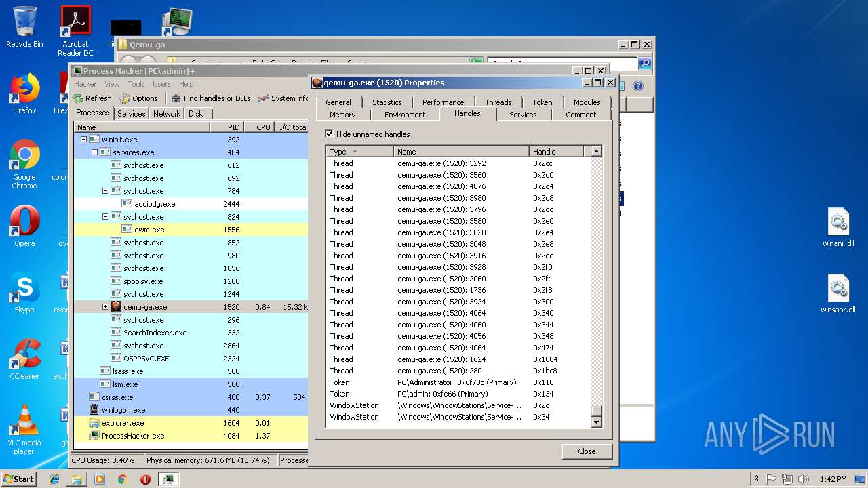Click Find handles or DLLs
Screen dimensions: 868x488
coord(211,98)
